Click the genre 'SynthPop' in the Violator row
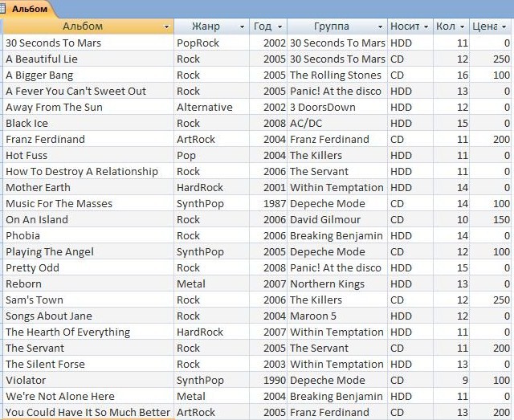Viewport: 514px width, 420px height. pyautogui.click(x=212, y=381)
